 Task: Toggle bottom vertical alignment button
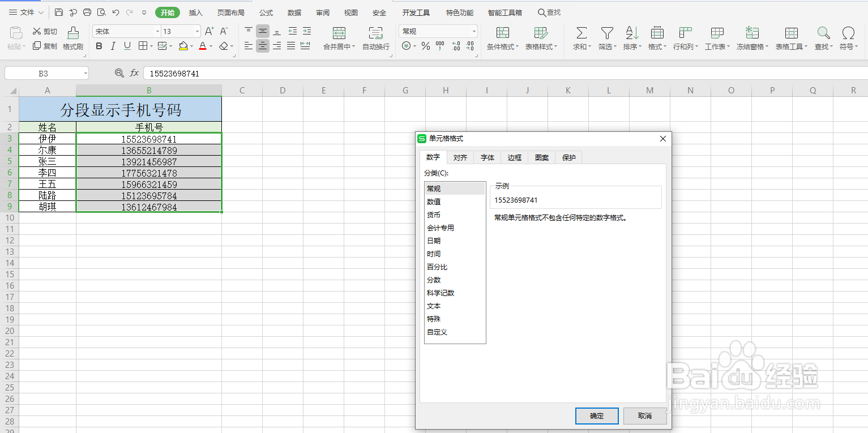tap(277, 31)
